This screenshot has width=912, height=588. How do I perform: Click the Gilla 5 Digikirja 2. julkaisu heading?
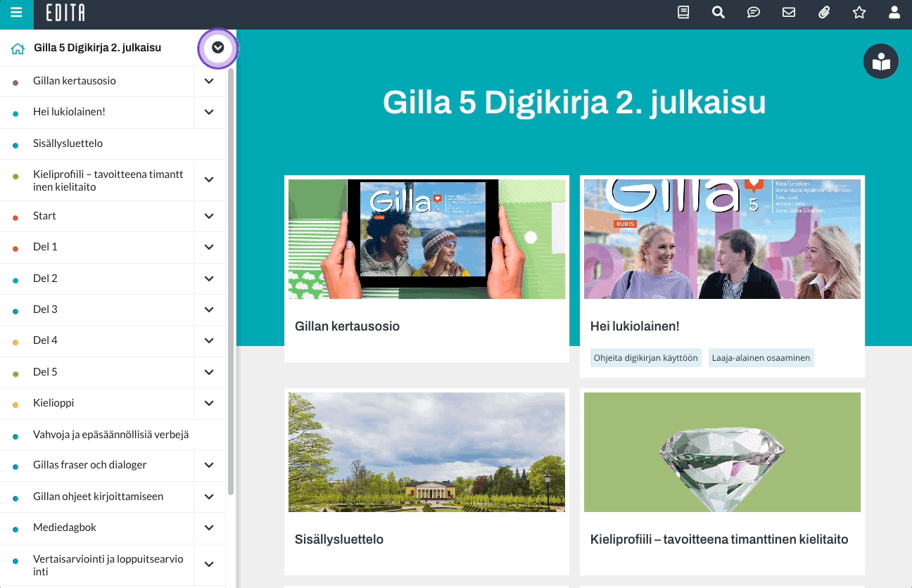[574, 103]
